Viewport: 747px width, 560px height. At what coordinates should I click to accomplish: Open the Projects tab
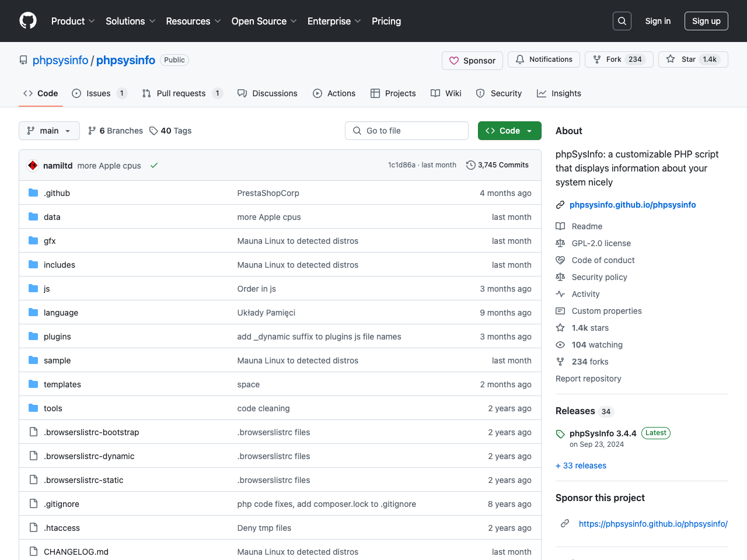393,93
